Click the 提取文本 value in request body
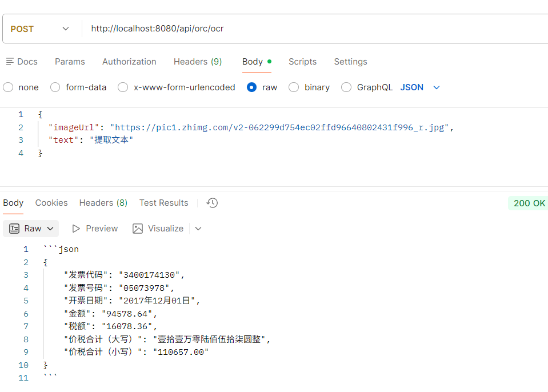This screenshot has width=548, height=392. tap(111, 141)
